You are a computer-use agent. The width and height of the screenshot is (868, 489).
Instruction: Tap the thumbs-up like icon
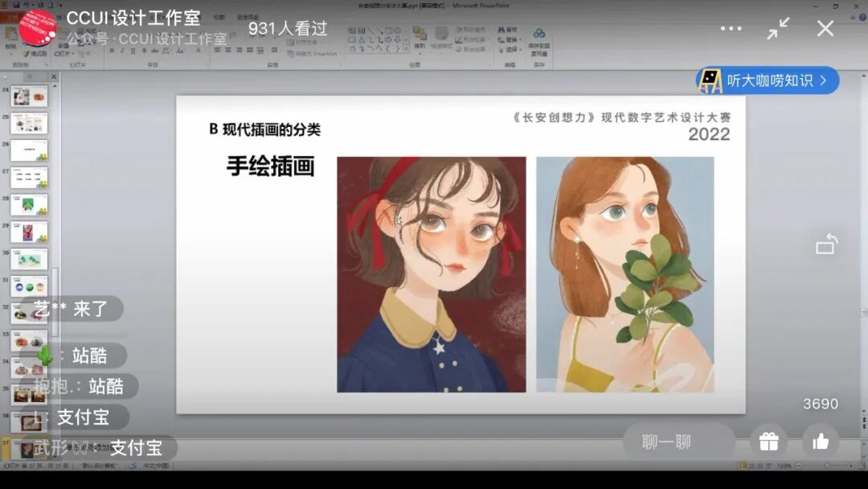pyautogui.click(x=821, y=441)
